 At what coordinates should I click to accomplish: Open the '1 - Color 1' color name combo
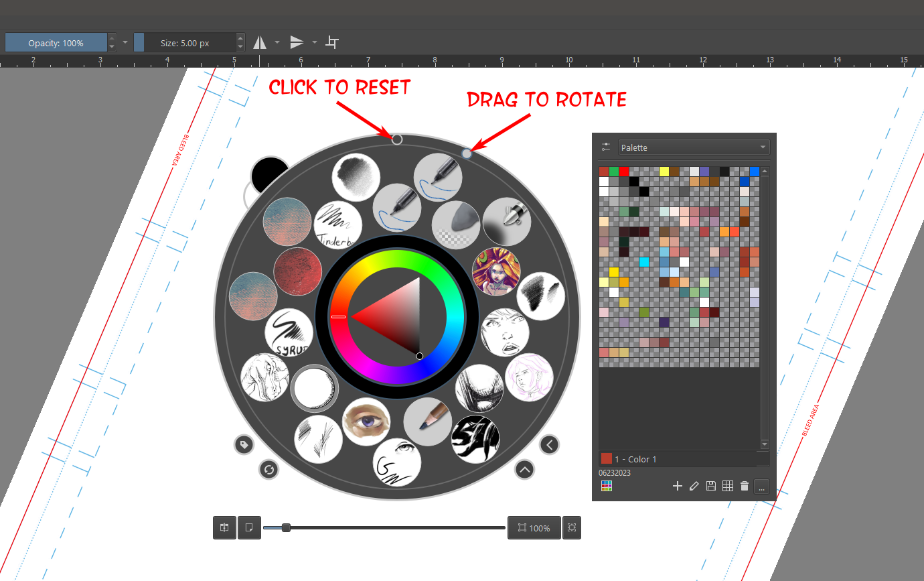click(684, 459)
